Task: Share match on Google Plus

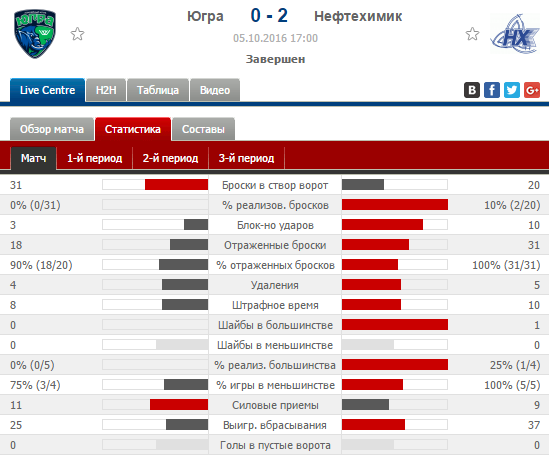Action: tap(532, 90)
